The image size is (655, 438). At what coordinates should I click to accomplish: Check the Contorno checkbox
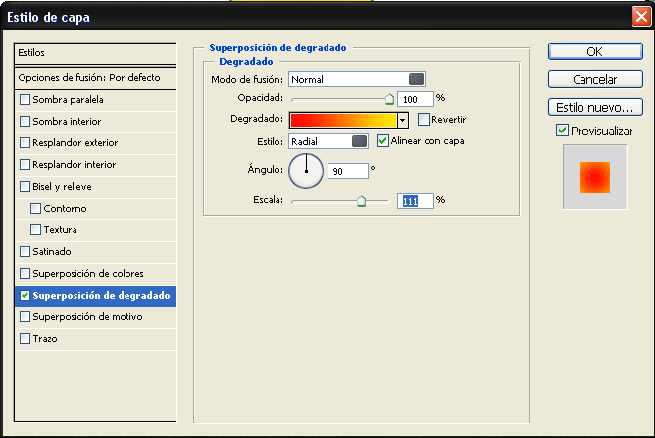(x=36, y=208)
